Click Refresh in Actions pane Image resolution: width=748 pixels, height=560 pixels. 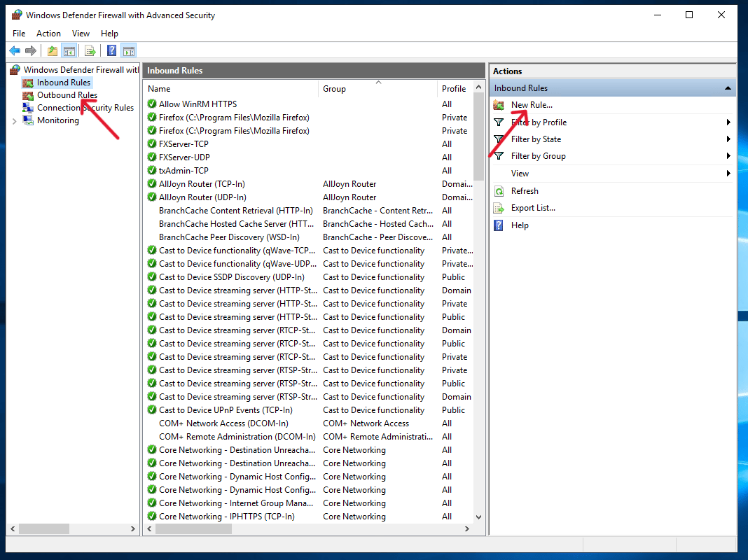coord(525,191)
